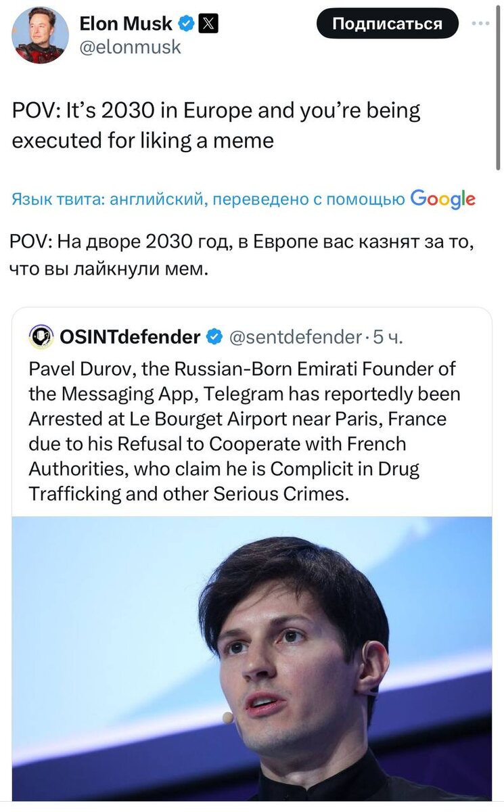
Task: Click the '5 ч.' timestamp on the quoted tweet
Action: (388, 336)
